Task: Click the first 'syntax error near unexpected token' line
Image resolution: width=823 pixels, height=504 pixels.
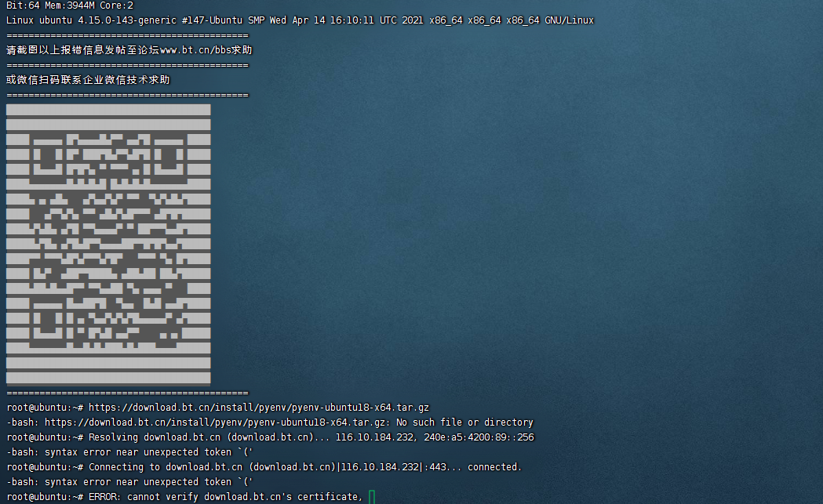Action: coord(129,452)
